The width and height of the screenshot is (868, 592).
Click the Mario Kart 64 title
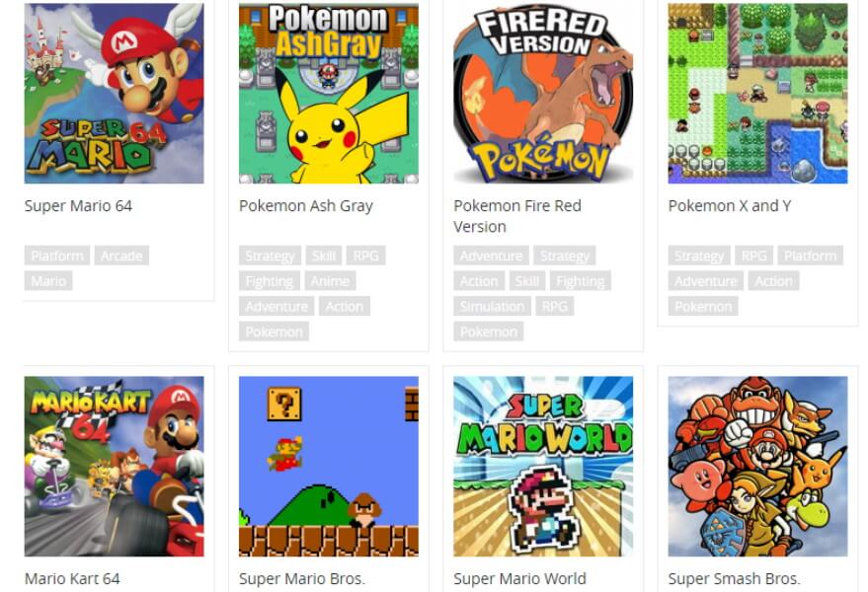[72, 579]
